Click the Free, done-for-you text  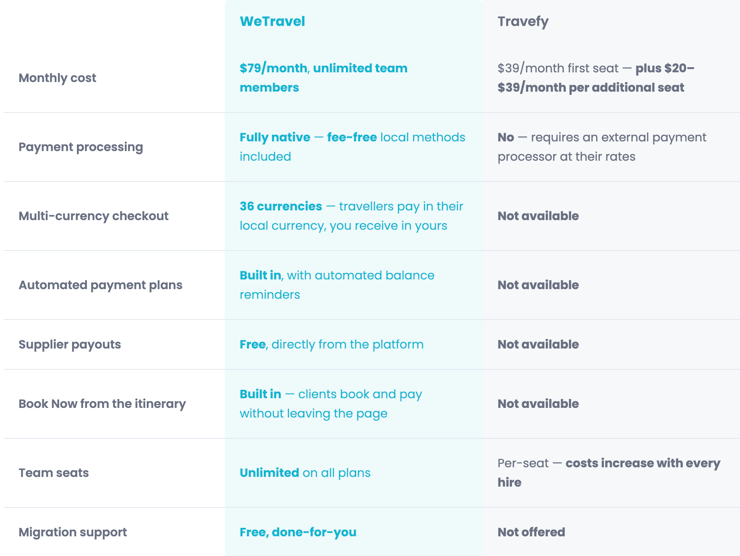297,532
